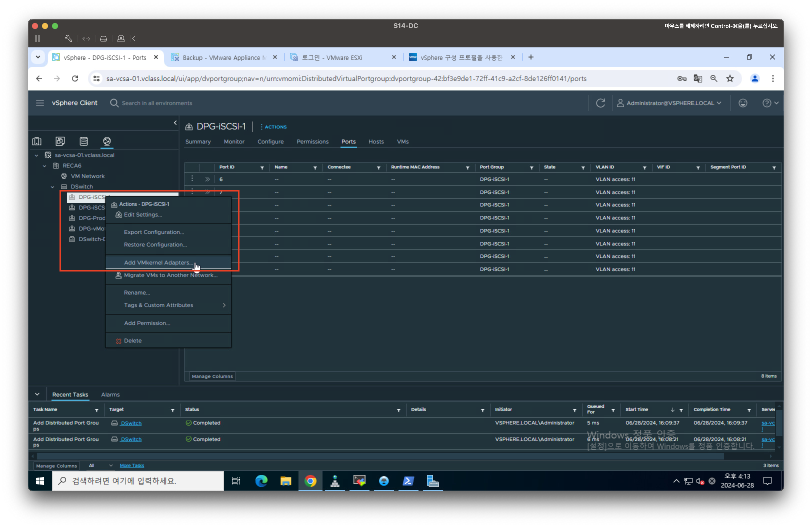Expand port 6 row details
The image size is (812, 528).
(x=207, y=179)
